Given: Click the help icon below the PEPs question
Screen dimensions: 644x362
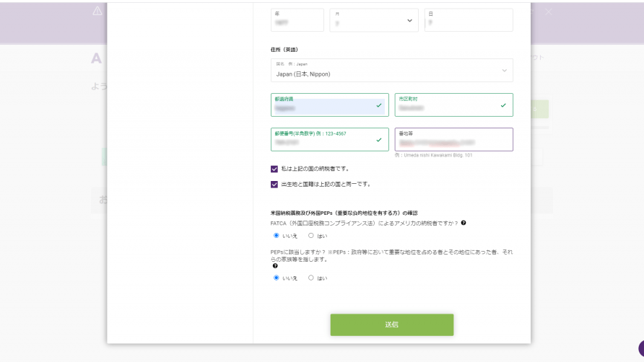Looking at the screenshot, I should pyautogui.click(x=275, y=266).
